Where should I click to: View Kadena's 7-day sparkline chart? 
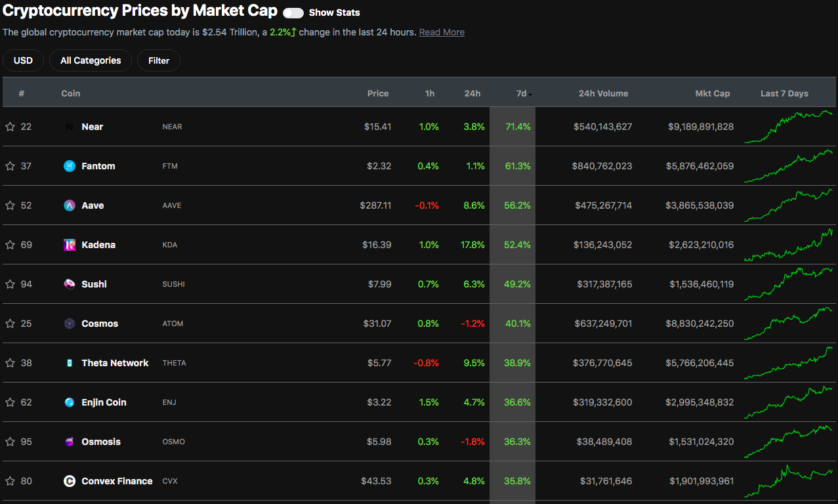tap(788, 245)
